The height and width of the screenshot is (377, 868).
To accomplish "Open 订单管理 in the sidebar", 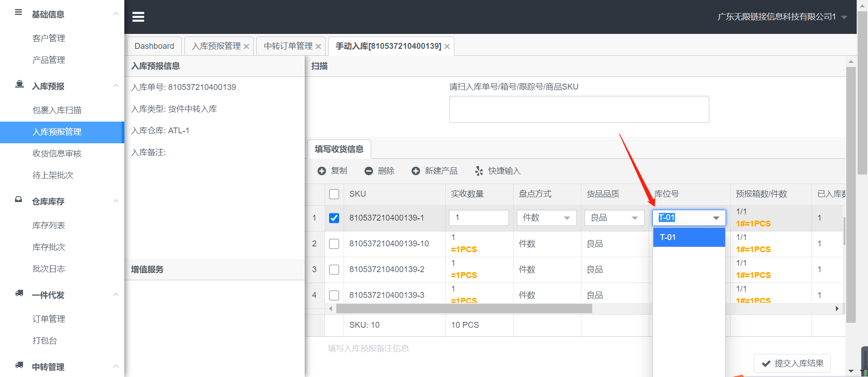I will pos(49,319).
